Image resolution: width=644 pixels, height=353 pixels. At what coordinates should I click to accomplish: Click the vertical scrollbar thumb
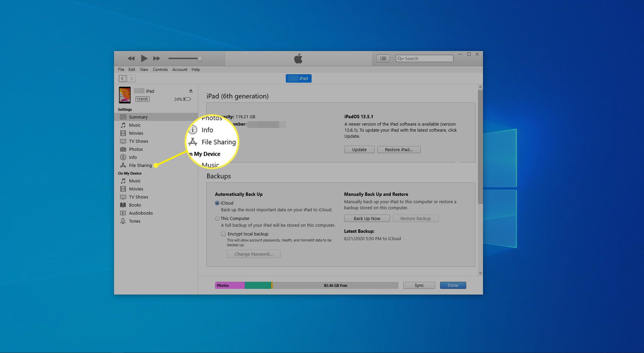480,147
